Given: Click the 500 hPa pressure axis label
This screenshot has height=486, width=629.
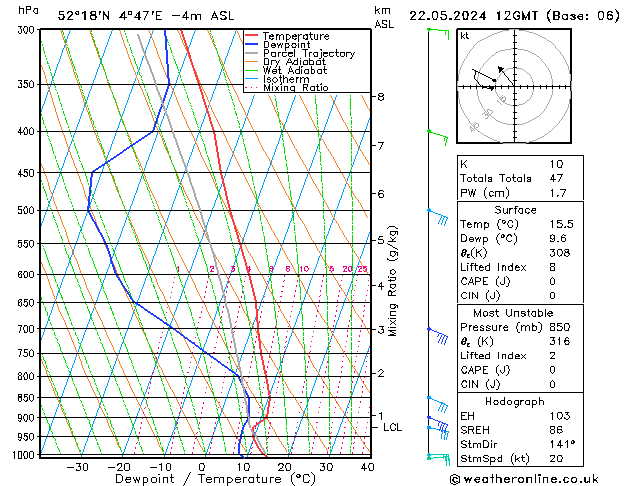Looking at the screenshot, I should pyautogui.click(x=26, y=210).
